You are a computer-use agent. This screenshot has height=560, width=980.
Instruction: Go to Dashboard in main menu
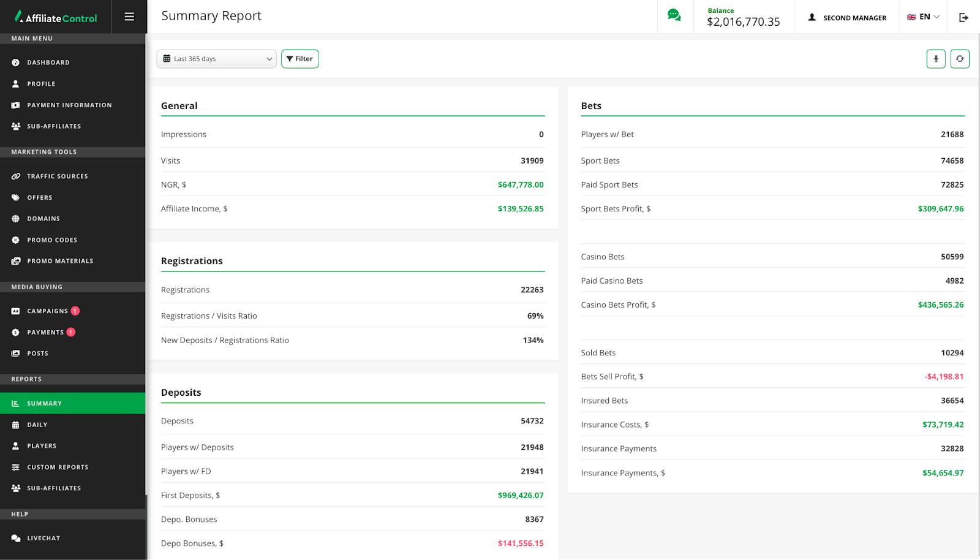48,62
